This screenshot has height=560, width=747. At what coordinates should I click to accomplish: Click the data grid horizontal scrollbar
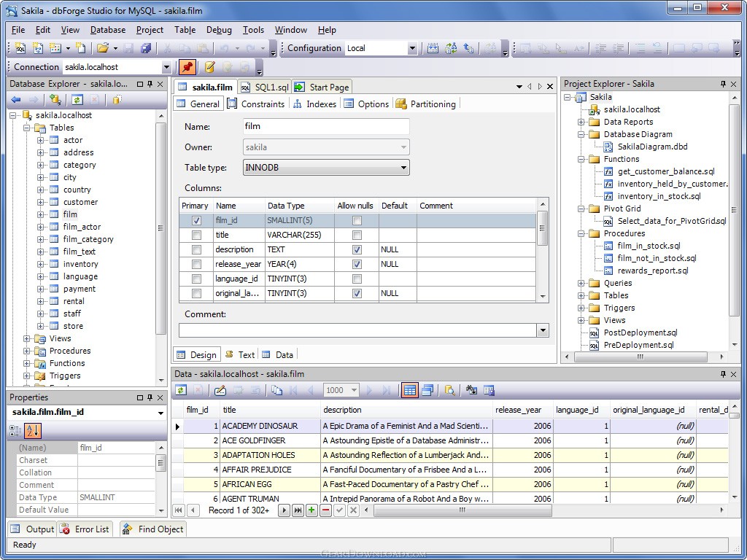[x=462, y=510]
